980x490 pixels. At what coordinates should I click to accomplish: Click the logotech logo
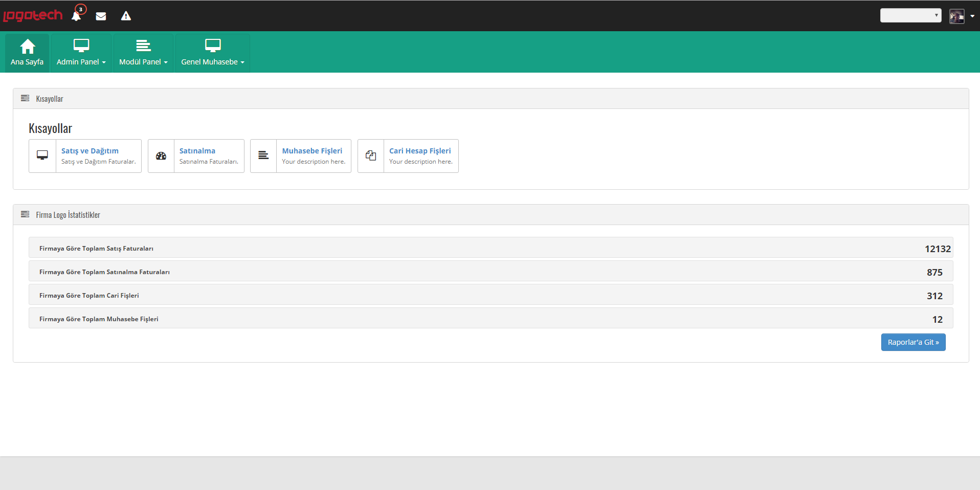pos(33,16)
